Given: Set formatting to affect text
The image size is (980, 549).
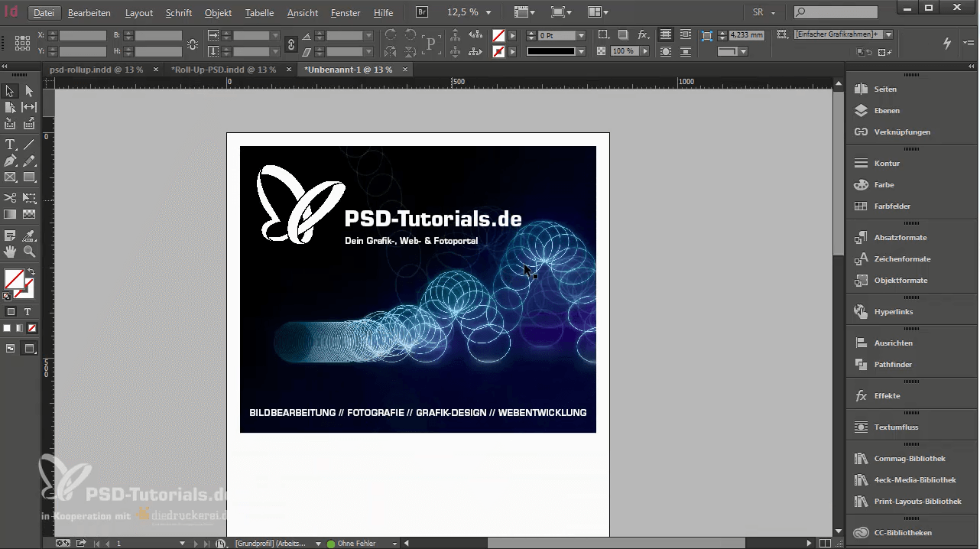Looking at the screenshot, I should (28, 312).
